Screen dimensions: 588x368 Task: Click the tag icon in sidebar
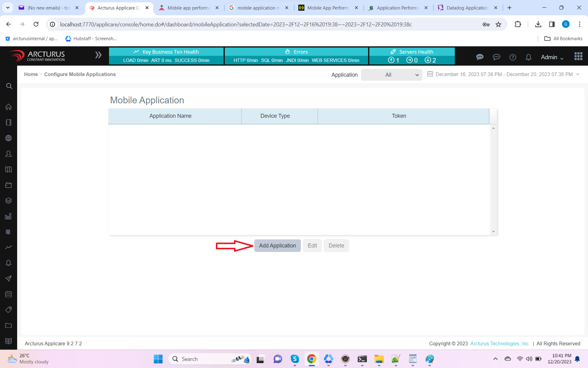click(x=9, y=310)
